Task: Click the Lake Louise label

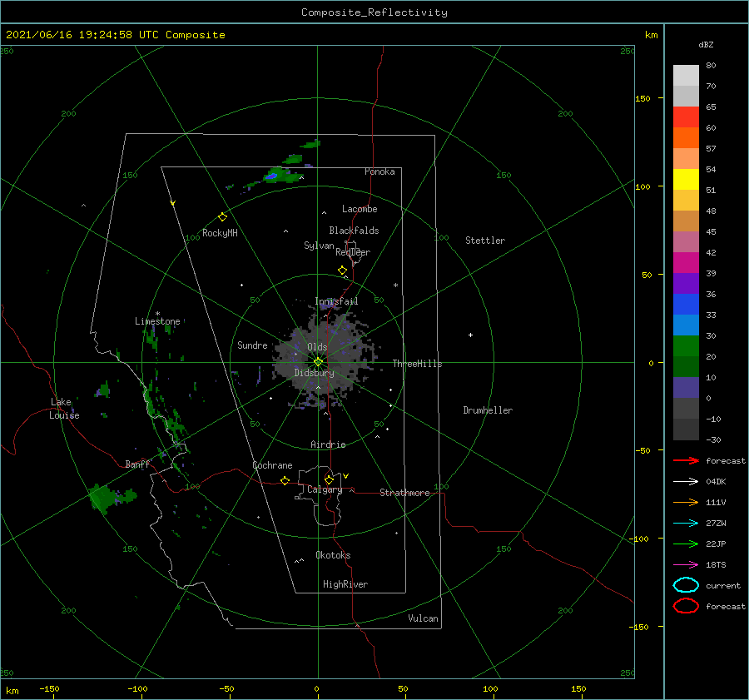Action: [64, 409]
